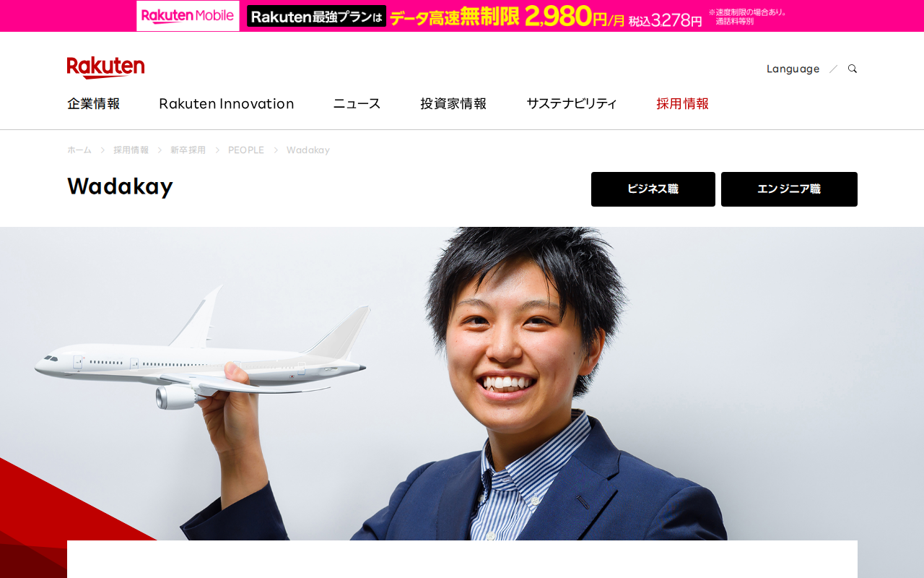Open the 企業情報 menu
Screen dimensions: 924x578
tap(93, 103)
